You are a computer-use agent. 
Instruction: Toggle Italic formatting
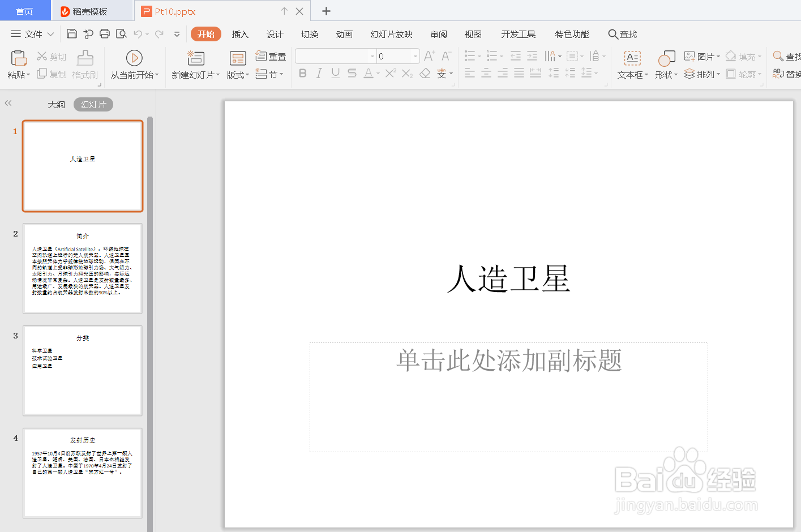[319, 73]
